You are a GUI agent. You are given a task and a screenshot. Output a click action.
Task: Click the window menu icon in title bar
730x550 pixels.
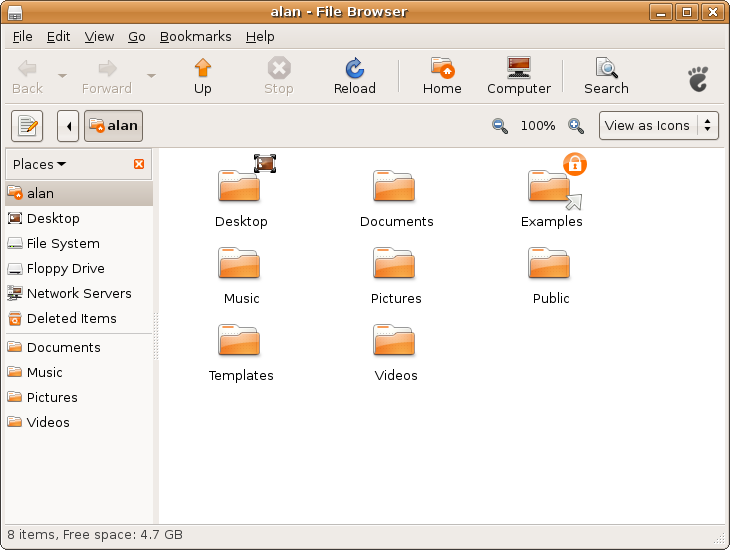coord(14,13)
